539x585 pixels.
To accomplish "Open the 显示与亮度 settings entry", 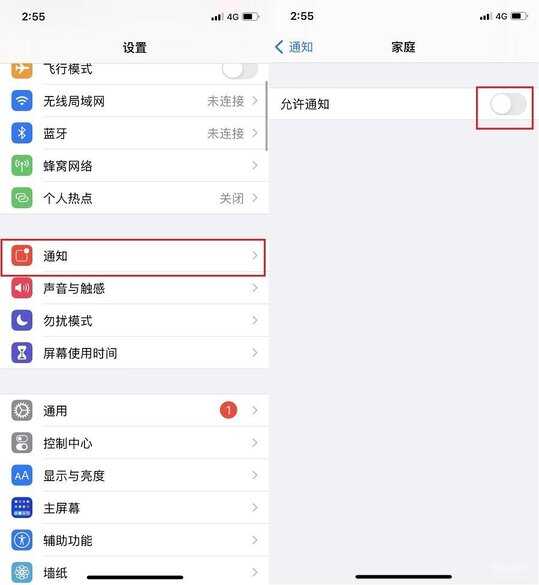I will point(134,475).
